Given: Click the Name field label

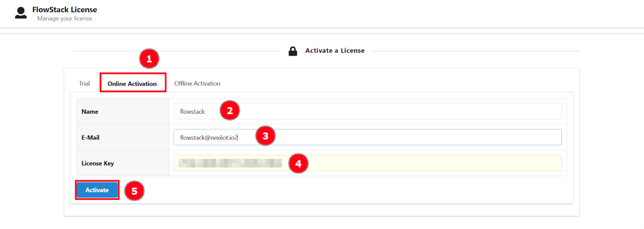Looking at the screenshot, I should (x=90, y=112).
